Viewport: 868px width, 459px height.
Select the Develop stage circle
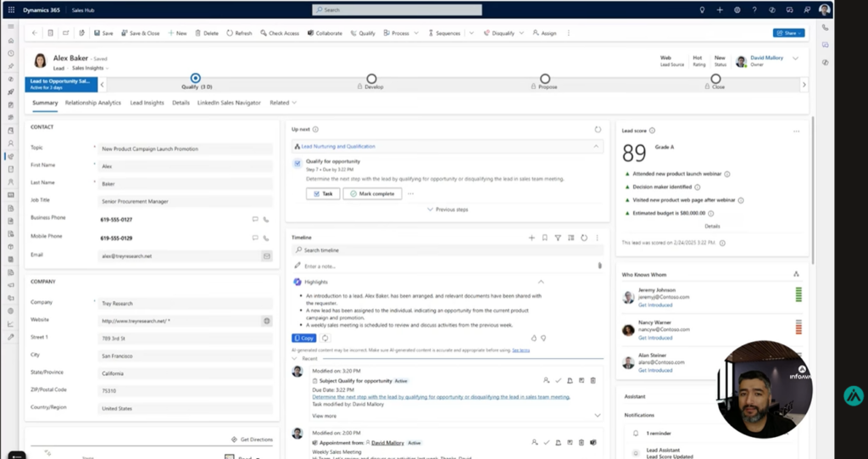(371, 79)
